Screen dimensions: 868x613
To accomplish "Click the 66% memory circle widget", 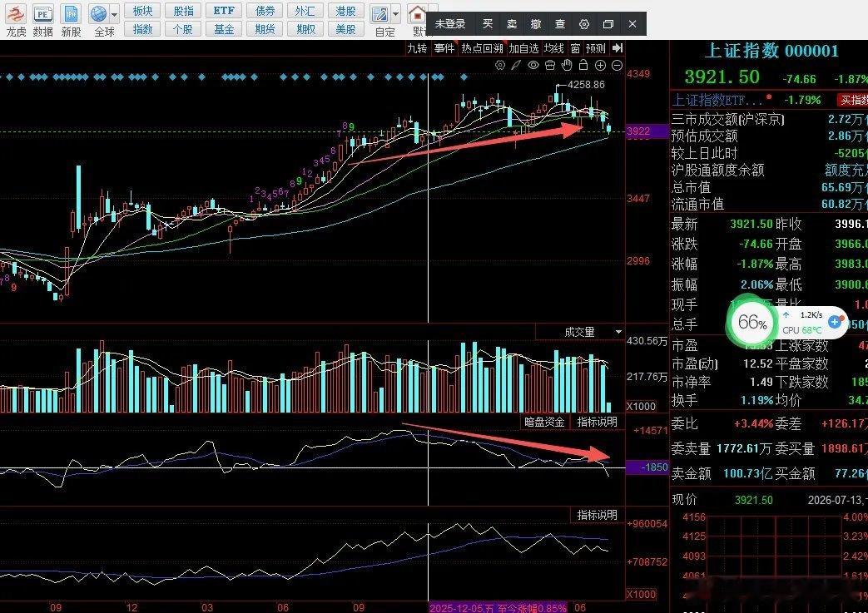I will coord(751,321).
